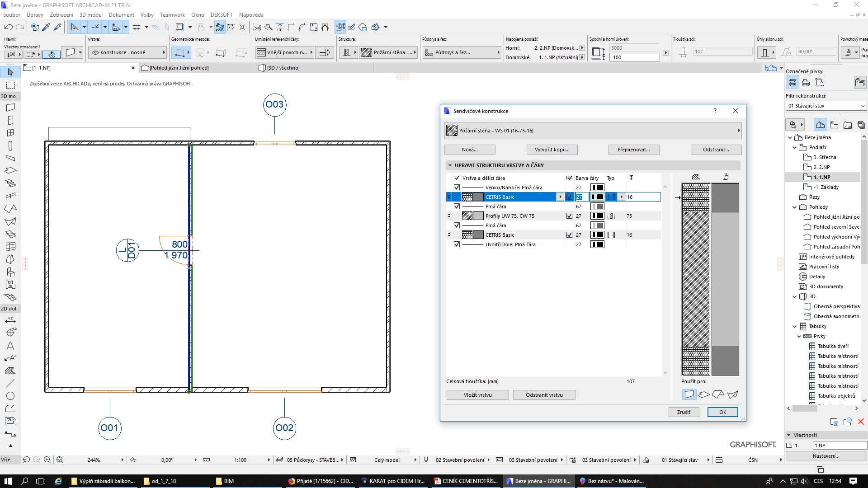Select the Arrow tool in the toolbox
Viewport: 868px width, 488px height.
tap(10, 72)
